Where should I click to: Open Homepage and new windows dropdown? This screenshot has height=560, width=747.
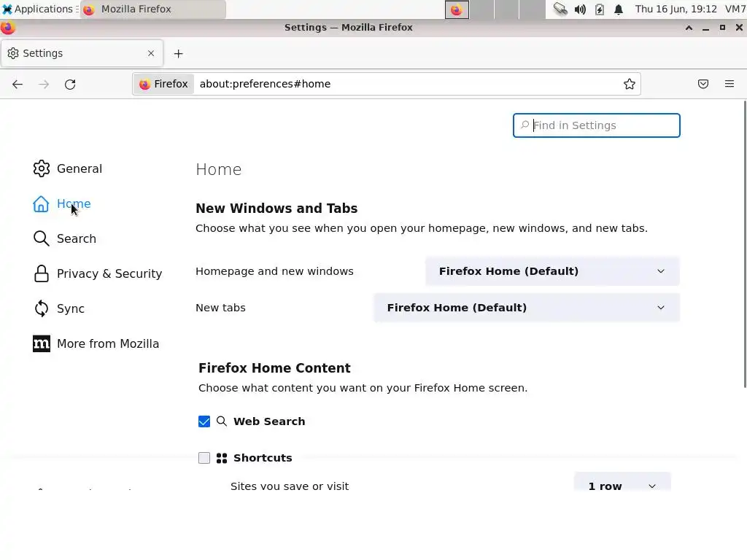(552, 271)
